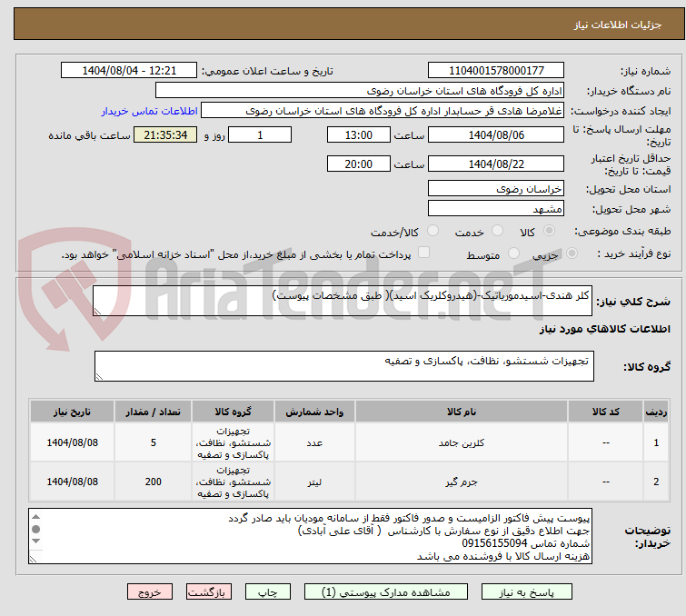Click contact number 09156155094 in buyer notes

pos(494,543)
